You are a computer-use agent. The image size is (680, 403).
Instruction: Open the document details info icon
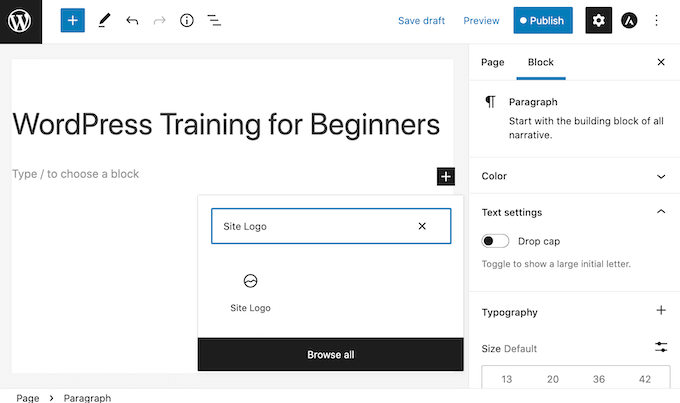tap(186, 21)
